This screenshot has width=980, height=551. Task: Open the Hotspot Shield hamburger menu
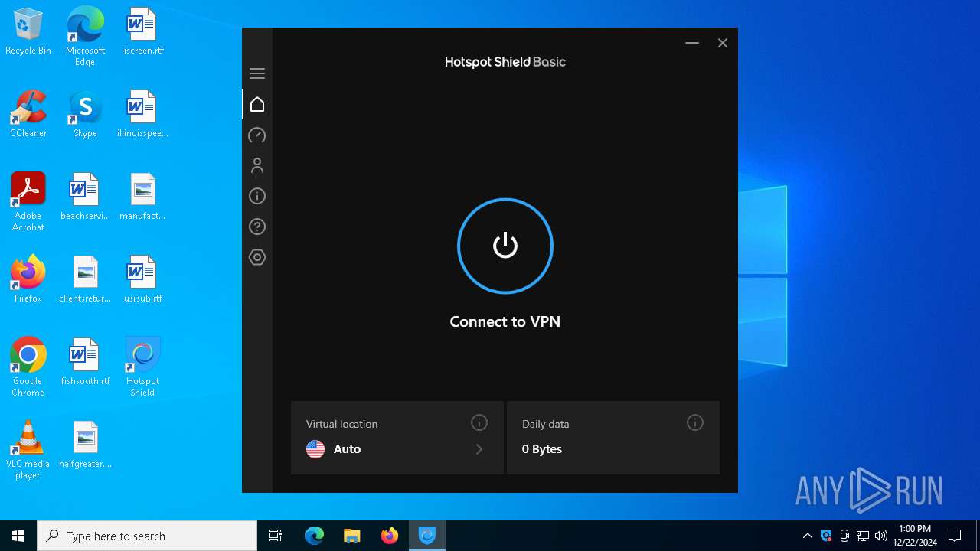coord(257,73)
